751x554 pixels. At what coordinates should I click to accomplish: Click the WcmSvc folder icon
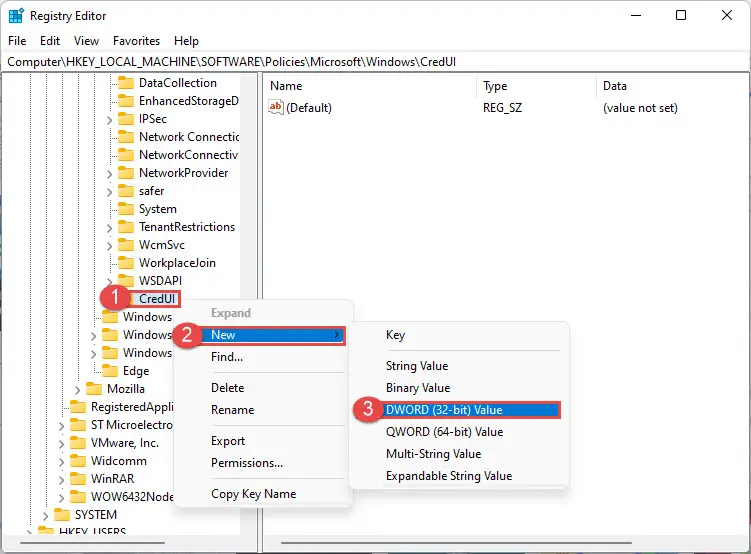(126, 245)
